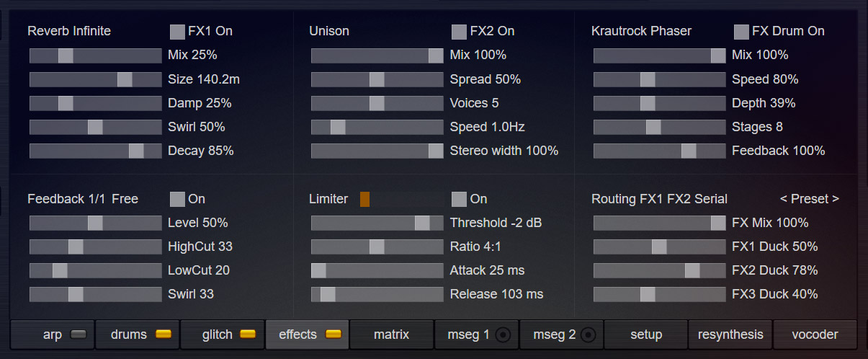Change the Routing FX1 FX2 Serial mode
868x359 pixels.
[x=659, y=199]
